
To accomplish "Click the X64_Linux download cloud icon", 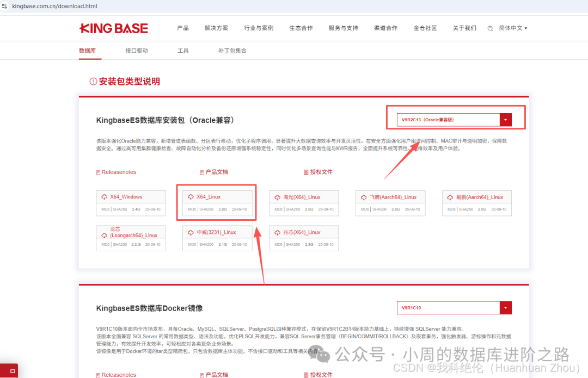I will [x=191, y=197].
